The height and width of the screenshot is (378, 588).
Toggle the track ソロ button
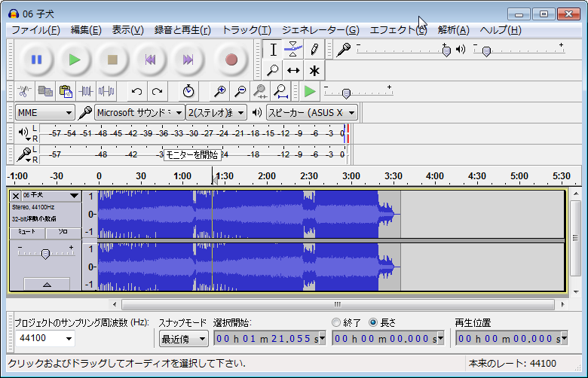click(x=63, y=233)
